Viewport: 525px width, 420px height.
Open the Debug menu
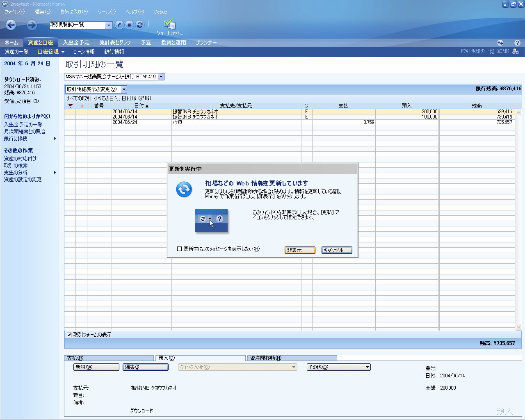(160, 12)
